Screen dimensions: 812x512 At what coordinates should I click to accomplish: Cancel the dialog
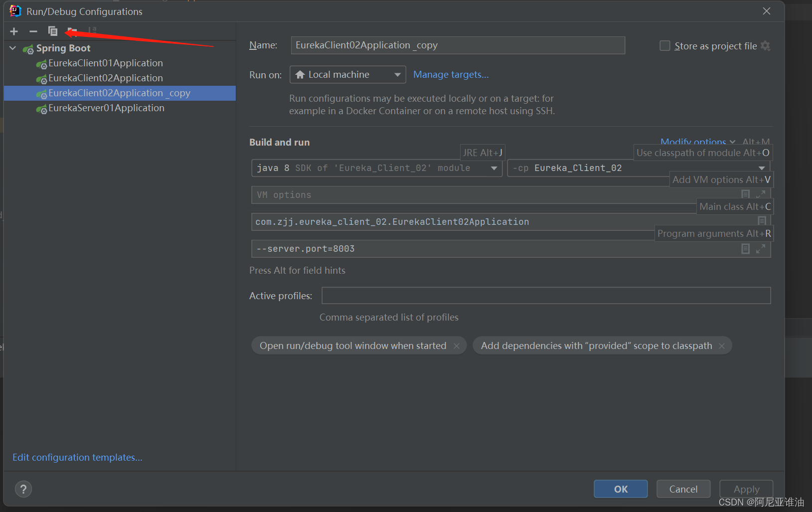683,489
